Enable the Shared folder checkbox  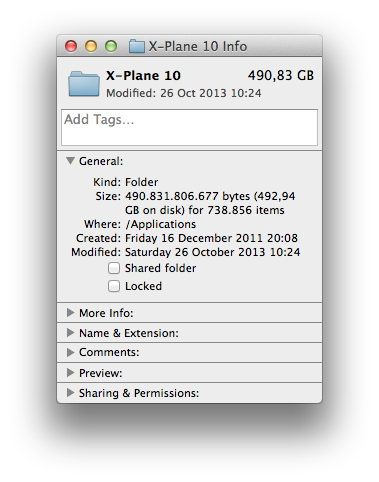[114, 268]
